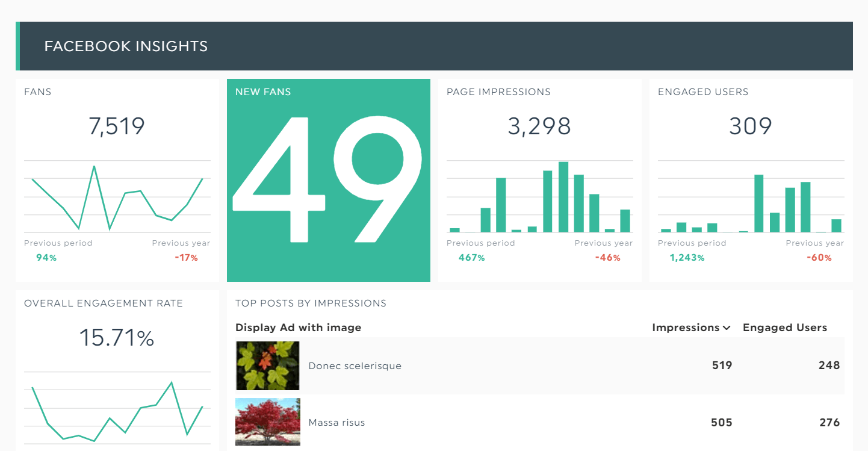Screen dimensions: 868x451
Task: Open the Massa risus red tree thumbnail
Action: [x=267, y=422]
